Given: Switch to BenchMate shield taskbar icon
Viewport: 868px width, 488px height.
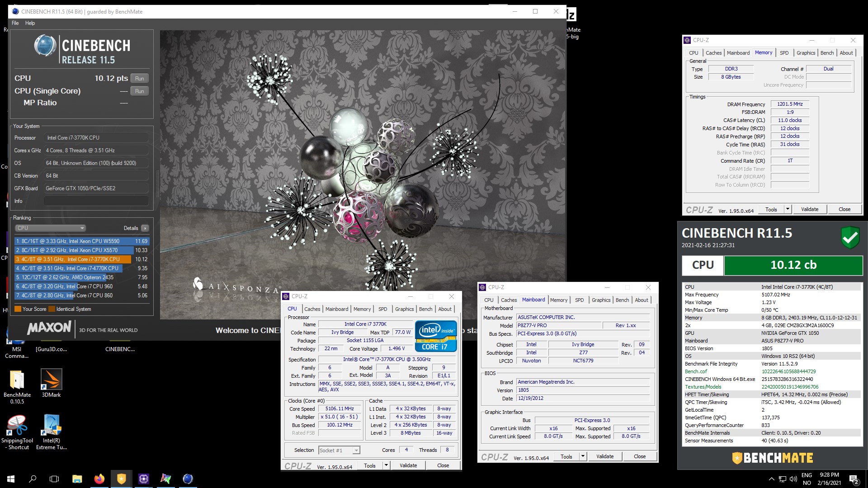Looking at the screenshot, I should tap(121, 479).
